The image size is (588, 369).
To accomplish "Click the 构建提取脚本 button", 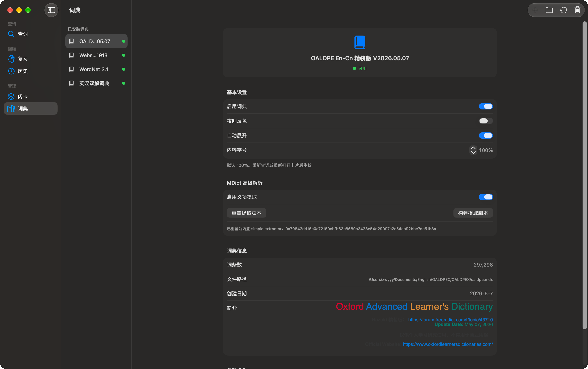I will [x=473, y=213].
